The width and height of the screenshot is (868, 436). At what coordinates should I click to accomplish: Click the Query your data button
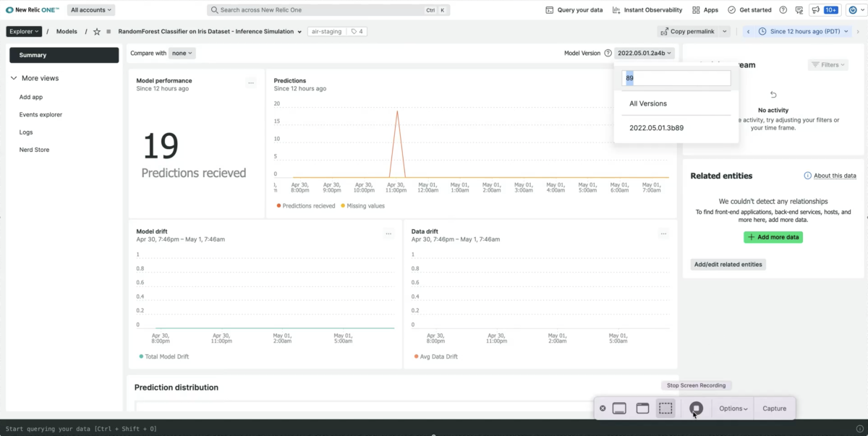[574, 10]
